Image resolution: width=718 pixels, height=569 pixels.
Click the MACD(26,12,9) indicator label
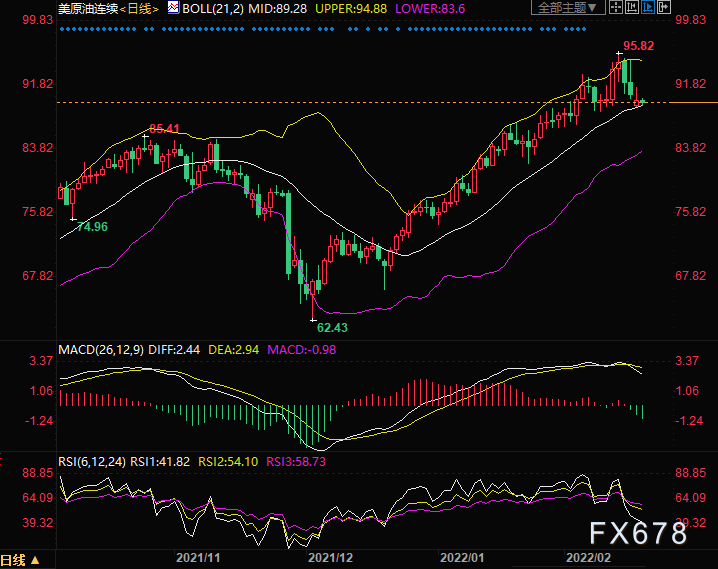101,350
